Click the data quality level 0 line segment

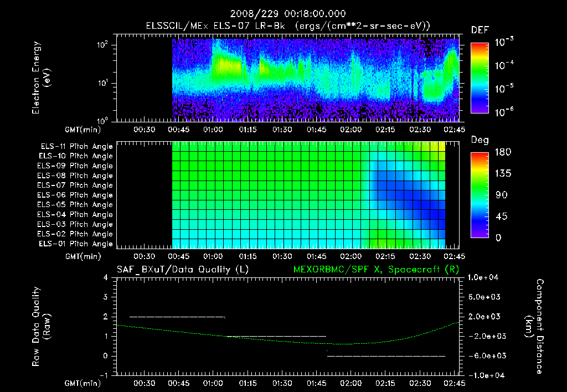(386, 356)
